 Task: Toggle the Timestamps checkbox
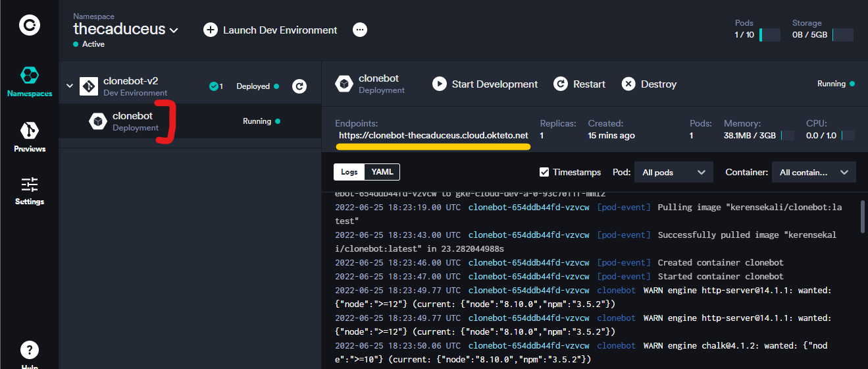[544, 172]
